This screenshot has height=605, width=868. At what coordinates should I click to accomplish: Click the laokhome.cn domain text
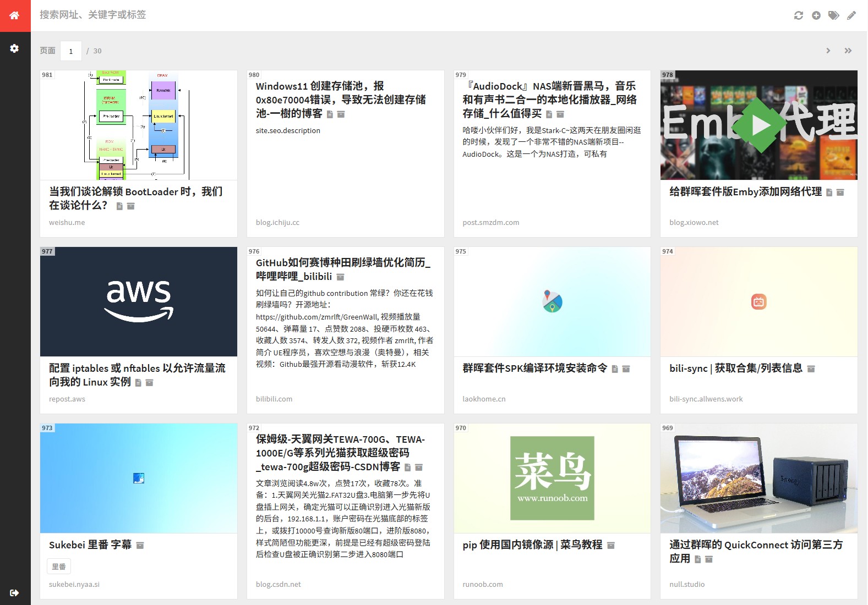tap(484, 399)
